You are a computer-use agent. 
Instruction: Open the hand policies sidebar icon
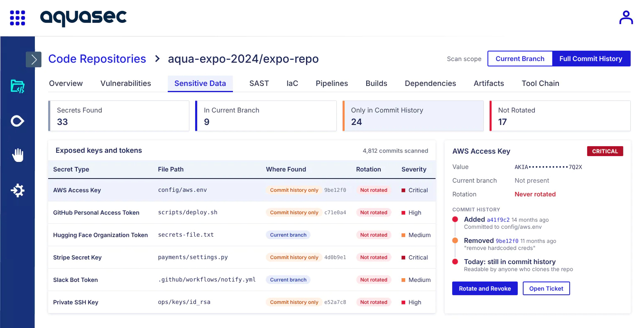pyautogui.click(x=17, y=155)
